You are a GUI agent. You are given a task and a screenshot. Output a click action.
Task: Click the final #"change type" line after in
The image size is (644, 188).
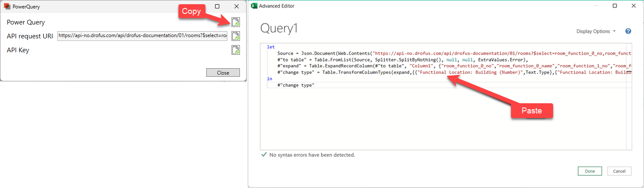(296, 85)
